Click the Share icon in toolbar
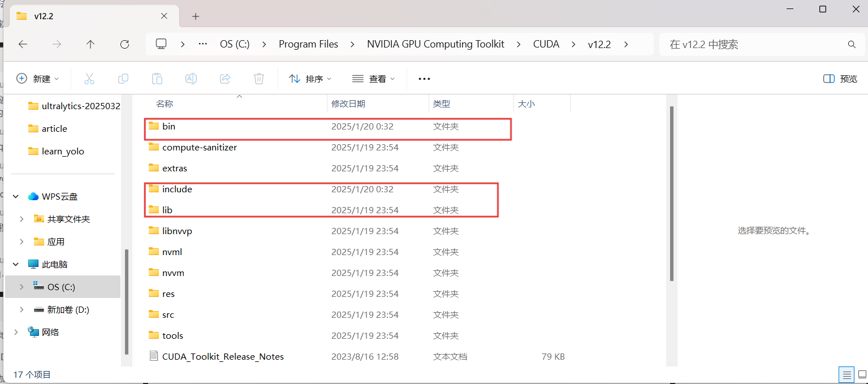868x384 pixels. [225, 79]
